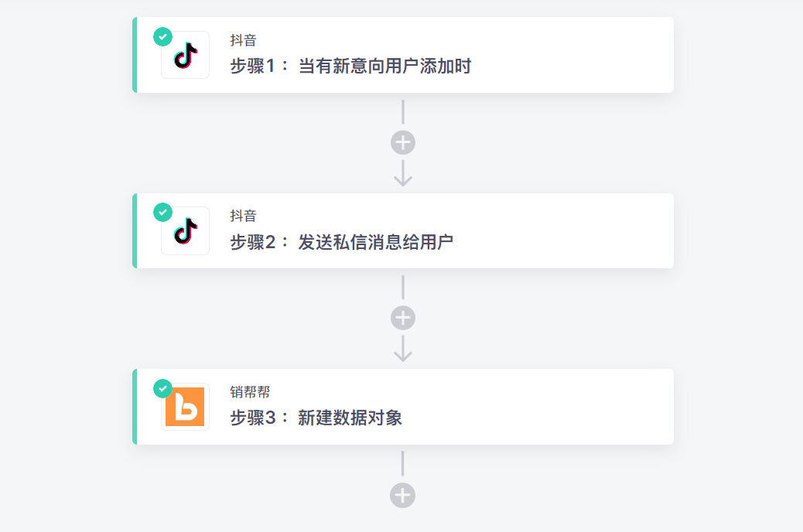Screen dimensions: 803x532
Task: Click the green left edge of step 3 card
Action: click(x=135, y=407)
